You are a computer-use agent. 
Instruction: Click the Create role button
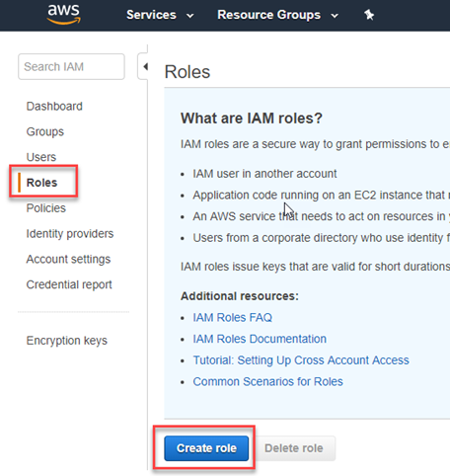206,448
